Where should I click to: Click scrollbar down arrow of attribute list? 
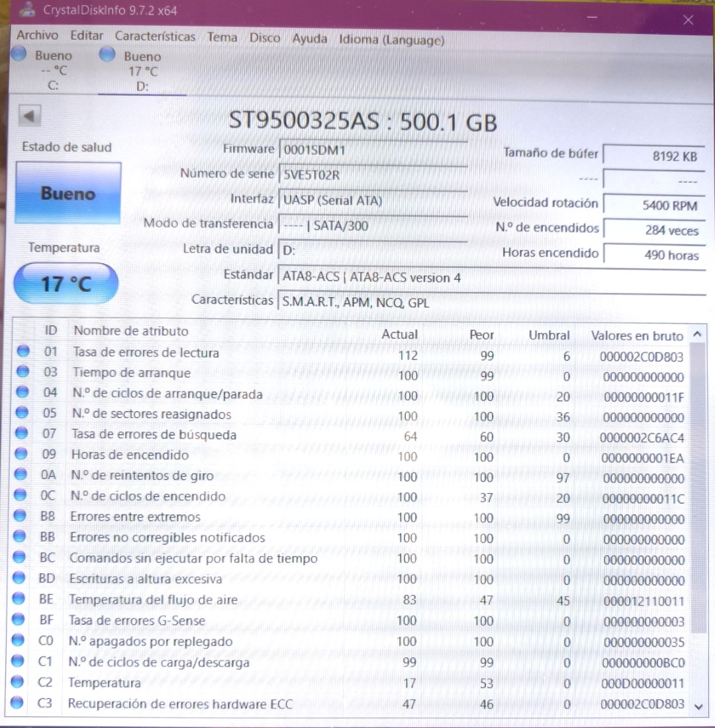click(x=698, y=706)
